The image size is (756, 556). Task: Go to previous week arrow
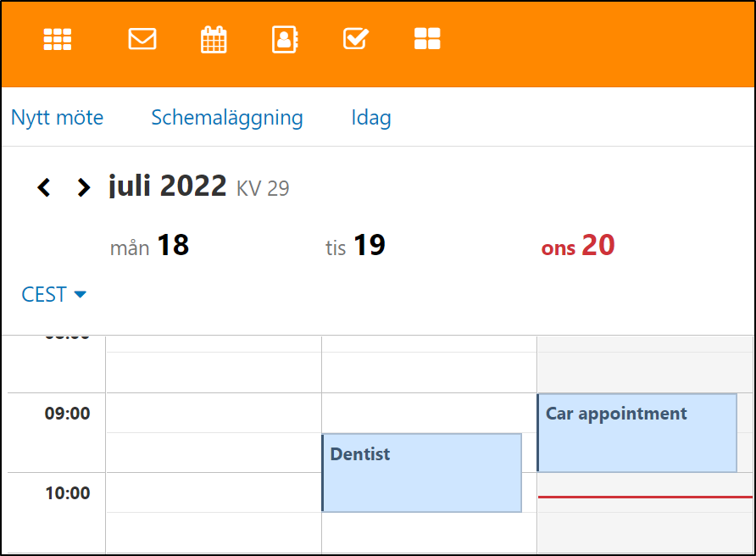(44, 187)
